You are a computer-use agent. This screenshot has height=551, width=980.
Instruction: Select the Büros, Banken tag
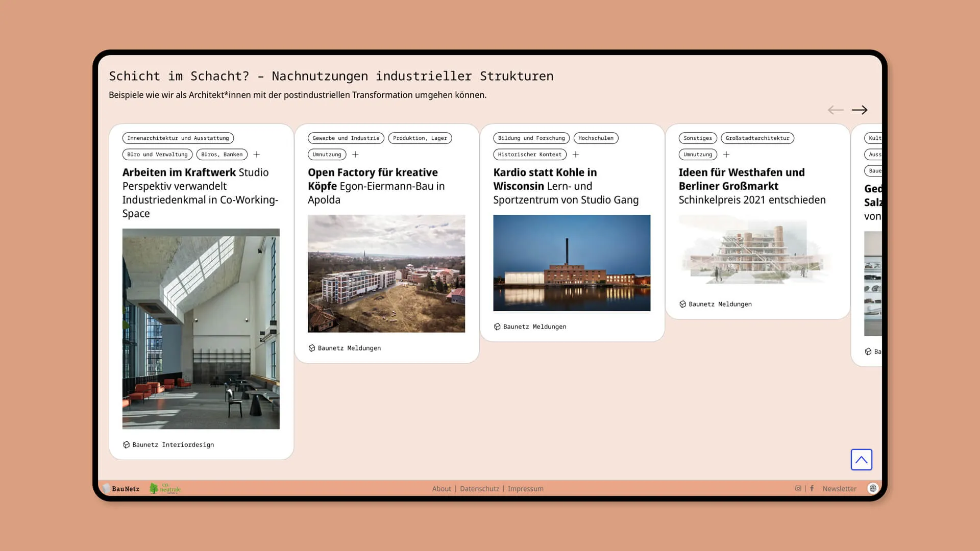click(222, 155)
